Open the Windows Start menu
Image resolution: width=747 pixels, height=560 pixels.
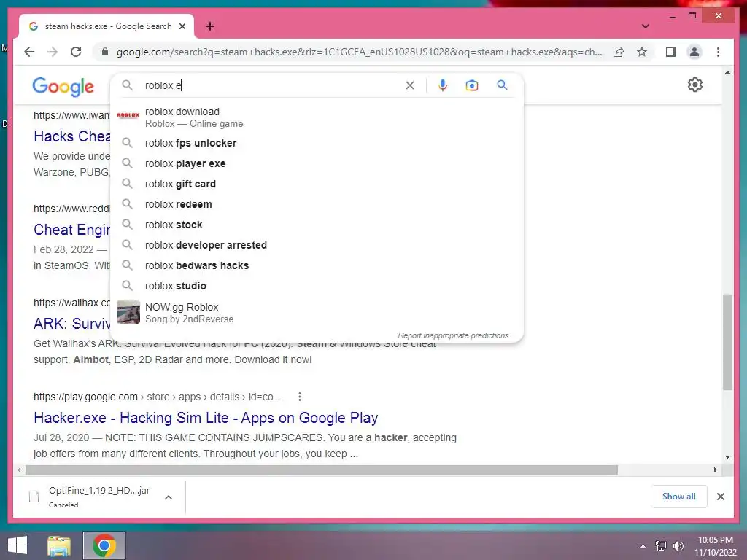pyautogui.click(x=18, y=545)
